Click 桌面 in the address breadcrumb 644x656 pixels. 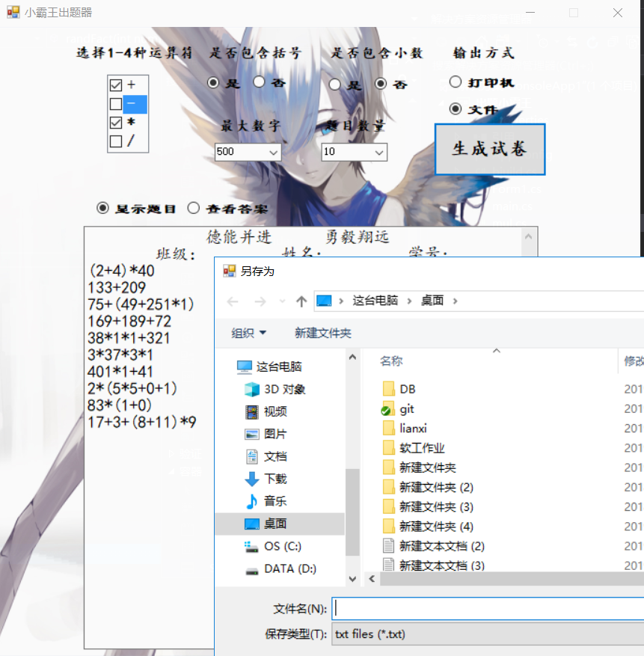click(x=432, y=301)
